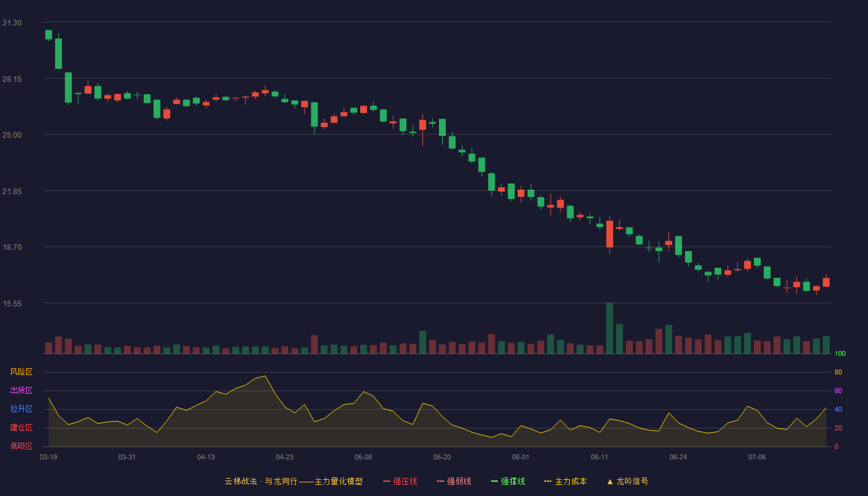Click the 06-24 date label
Image resolution: width=868 pixels, height=496 pixels.
pyautogui.click(x=678, y=457)
